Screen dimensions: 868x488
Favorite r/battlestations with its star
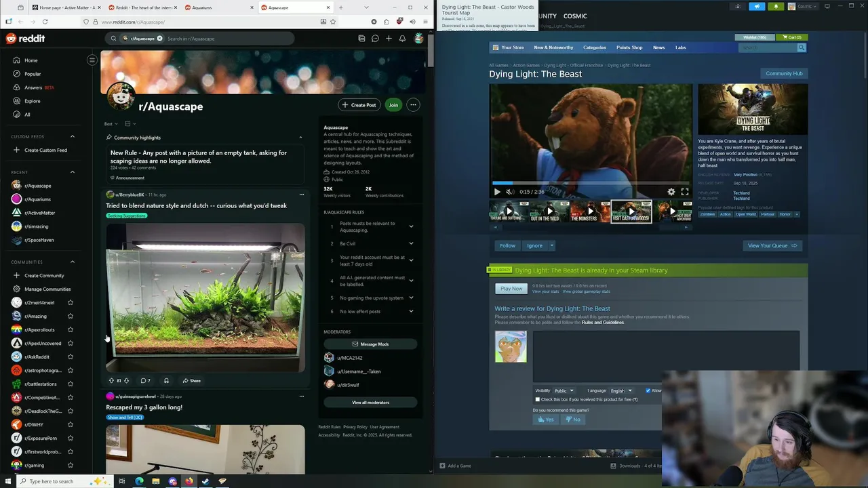pos(71,384)
